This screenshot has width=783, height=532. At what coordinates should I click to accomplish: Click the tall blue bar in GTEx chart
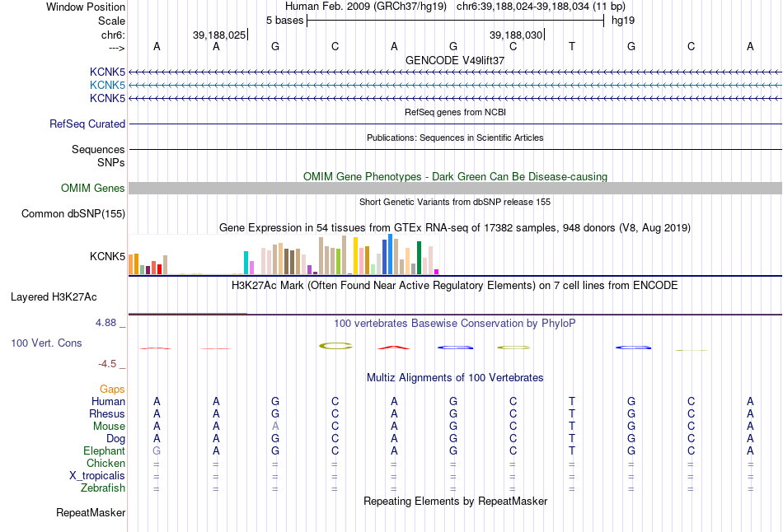coord(391,254)
